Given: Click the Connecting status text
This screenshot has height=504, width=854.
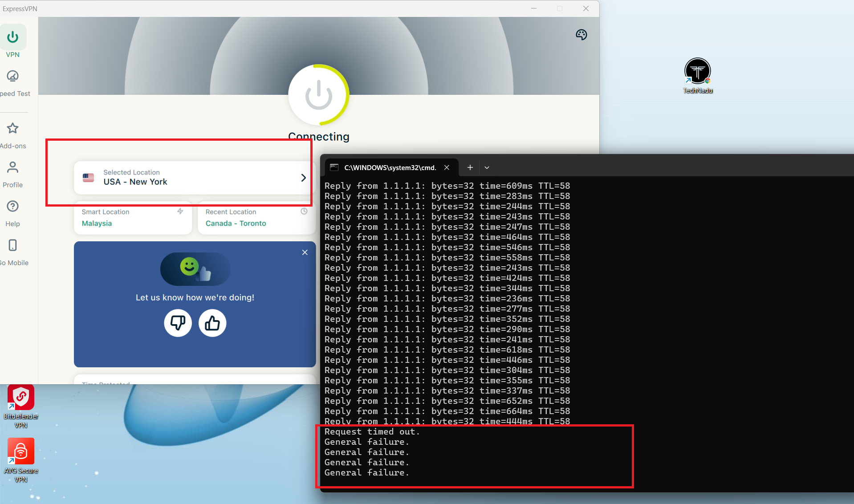Looking at the screenshot, I should pyautogui.click(x=319, y=136).
